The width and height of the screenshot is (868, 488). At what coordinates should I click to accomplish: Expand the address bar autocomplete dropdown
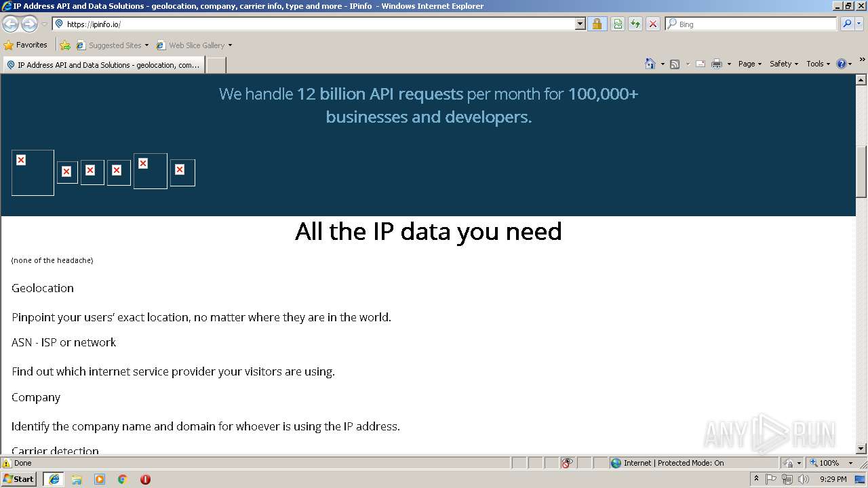[x=580, y=24]
